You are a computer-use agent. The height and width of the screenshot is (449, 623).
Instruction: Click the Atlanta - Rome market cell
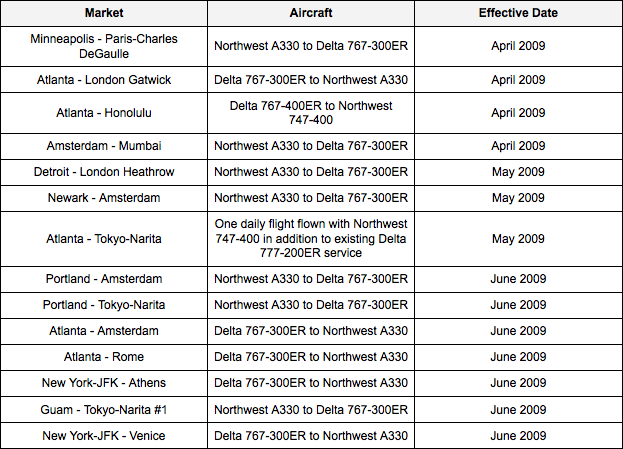point(104,357)
